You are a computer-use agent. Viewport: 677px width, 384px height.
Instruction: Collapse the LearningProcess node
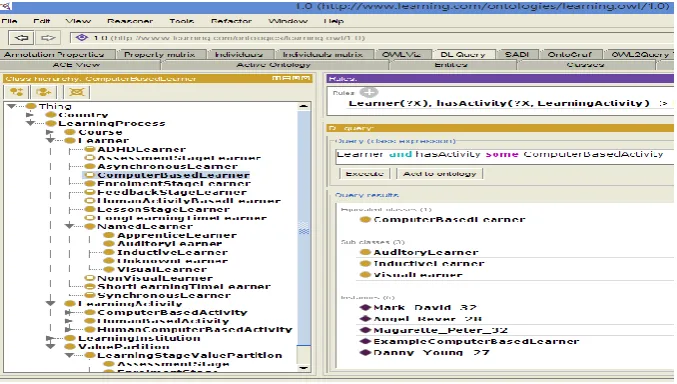(30, 124)
